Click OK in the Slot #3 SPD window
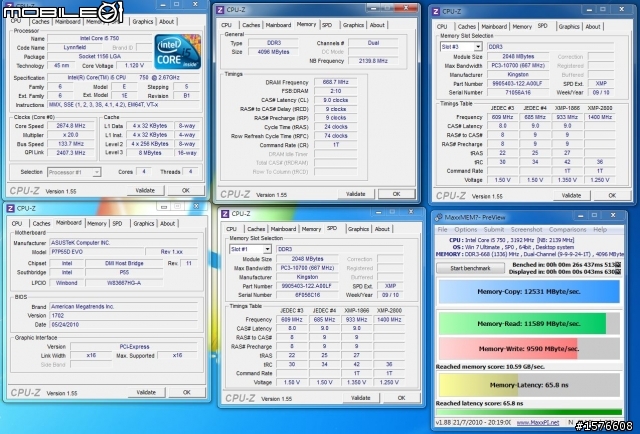The height and width of the screenshot is (434, 640). coord(612,196)
